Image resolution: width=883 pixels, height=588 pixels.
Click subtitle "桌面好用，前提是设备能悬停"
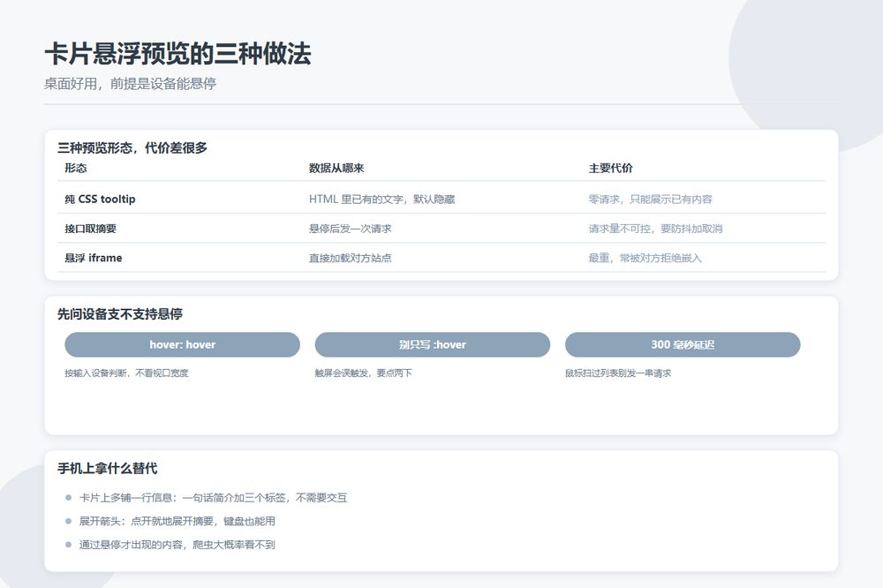pyautogui.click(x=130, y=84)
